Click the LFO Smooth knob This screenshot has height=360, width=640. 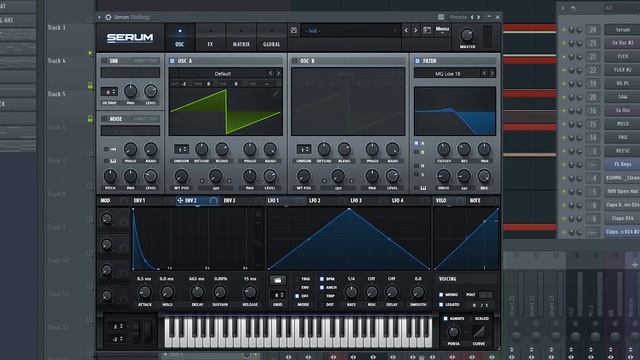[x=418, y=292]
